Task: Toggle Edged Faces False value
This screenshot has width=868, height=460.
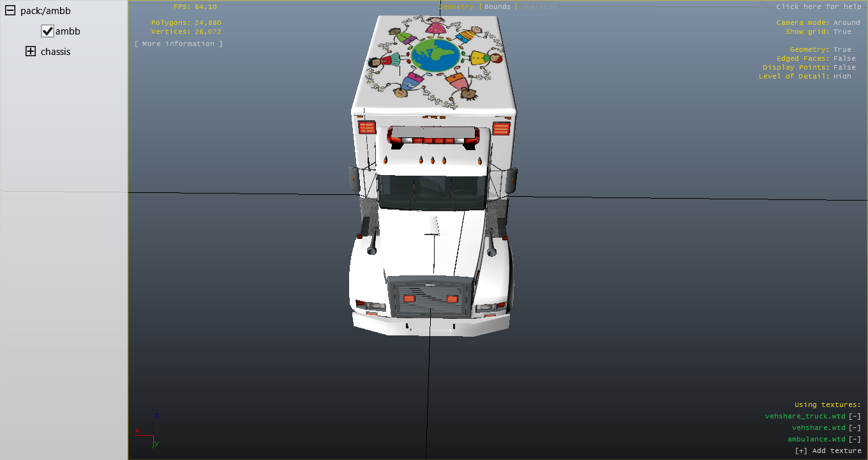Action: pos(844,58)
